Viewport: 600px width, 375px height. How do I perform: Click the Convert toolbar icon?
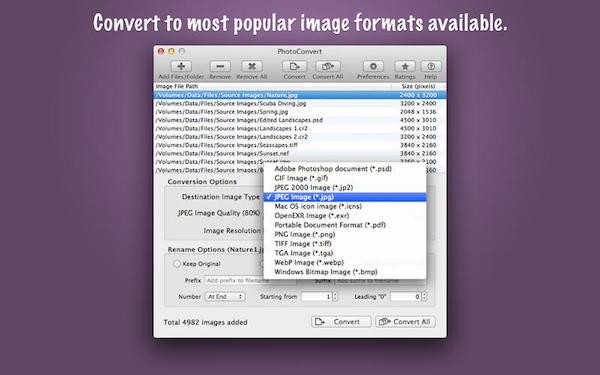294,66
